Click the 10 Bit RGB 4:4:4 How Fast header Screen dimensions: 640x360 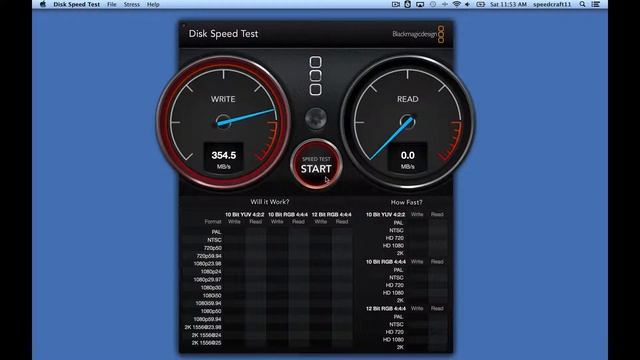pos(386,262)
